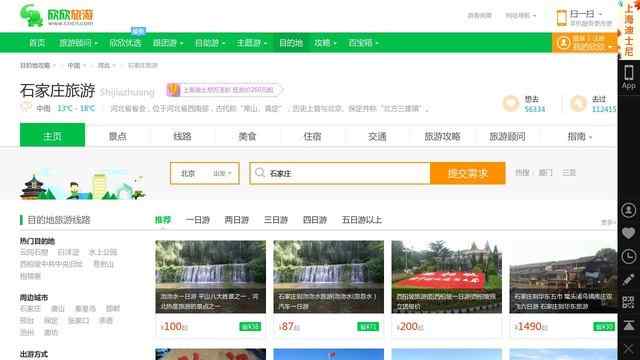Click the 更多 link beside route filters
Screen dimensions: 640x360
click(x=608, y=222)
